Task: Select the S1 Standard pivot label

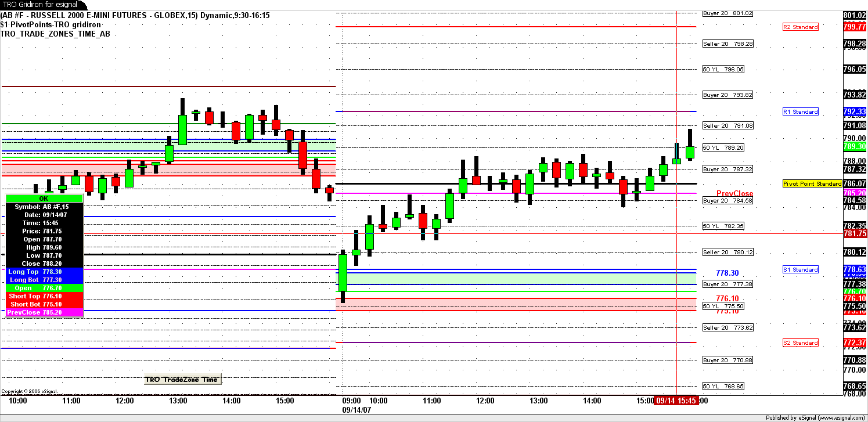Action: tap(800, 269)
